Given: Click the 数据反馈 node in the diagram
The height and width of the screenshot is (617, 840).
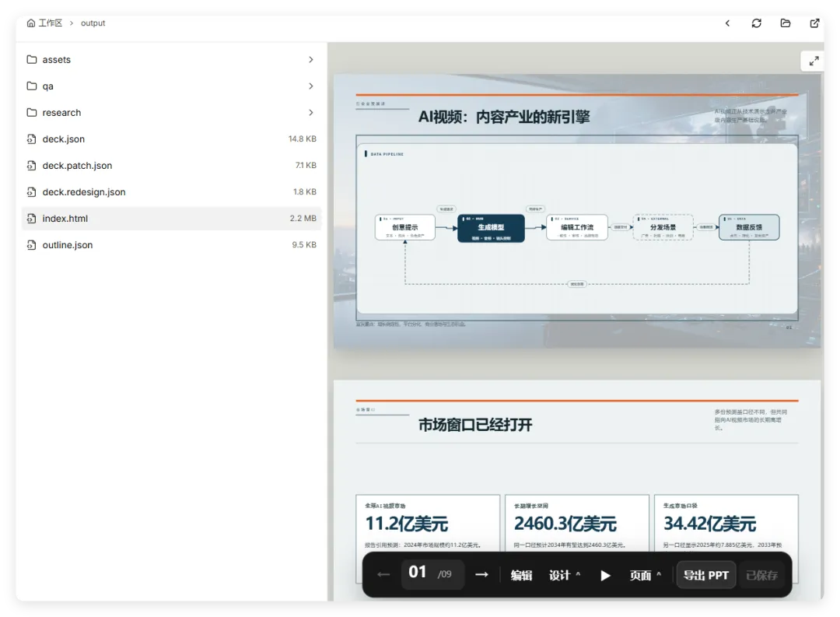Looking at the screenshot, I should 749,228.
